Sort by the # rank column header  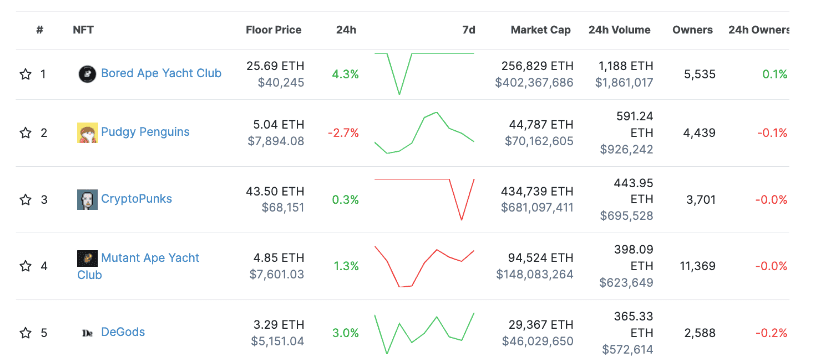pos(40,30)
